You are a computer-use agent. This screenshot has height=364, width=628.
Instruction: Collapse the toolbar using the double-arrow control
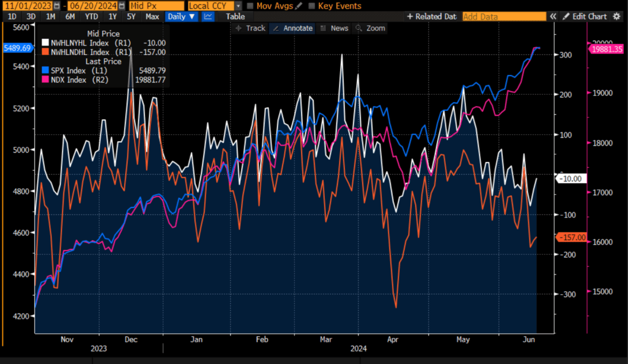553,17
